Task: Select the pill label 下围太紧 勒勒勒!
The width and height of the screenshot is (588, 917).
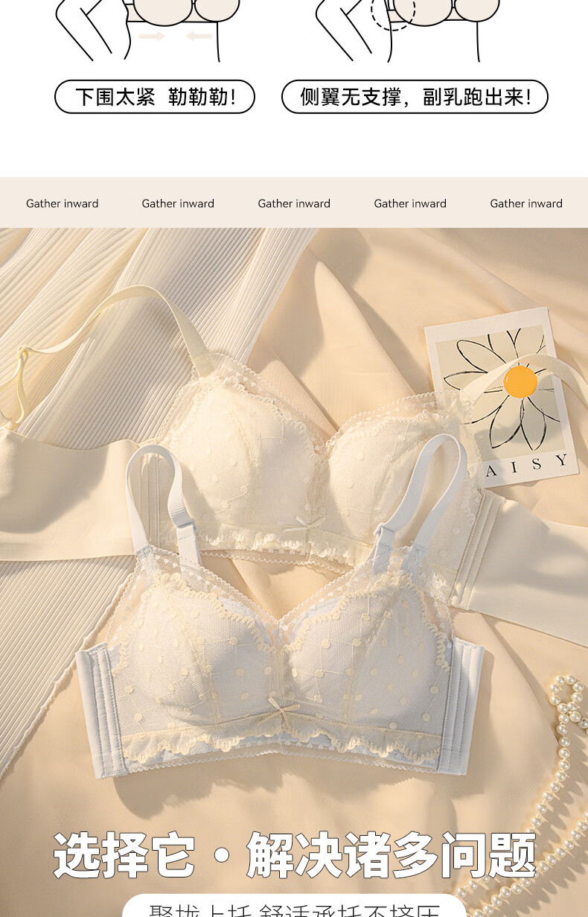Action: tap(155, 97)
